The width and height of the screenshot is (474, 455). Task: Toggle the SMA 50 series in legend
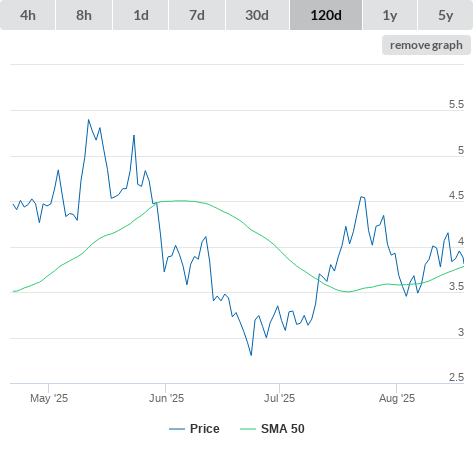click(272, 429)
